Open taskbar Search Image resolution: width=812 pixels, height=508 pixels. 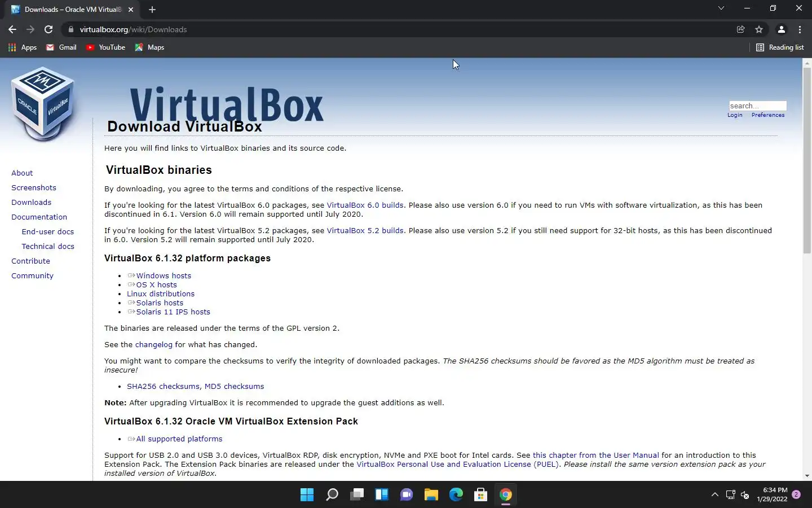pos(332,495)
